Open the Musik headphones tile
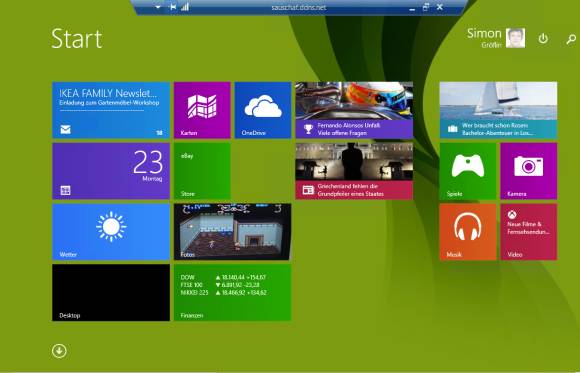The width and height of the screenshot is (580, 373). coord(468,232)
